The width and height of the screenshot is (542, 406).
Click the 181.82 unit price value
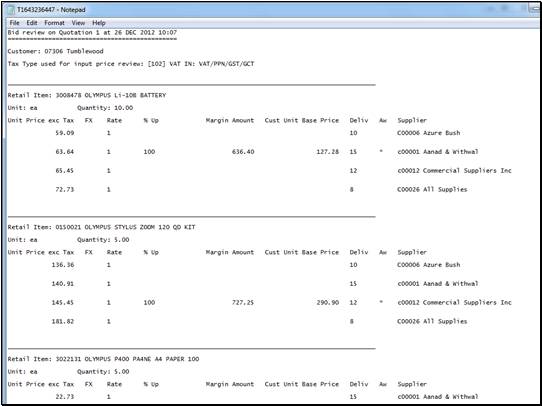63,321
